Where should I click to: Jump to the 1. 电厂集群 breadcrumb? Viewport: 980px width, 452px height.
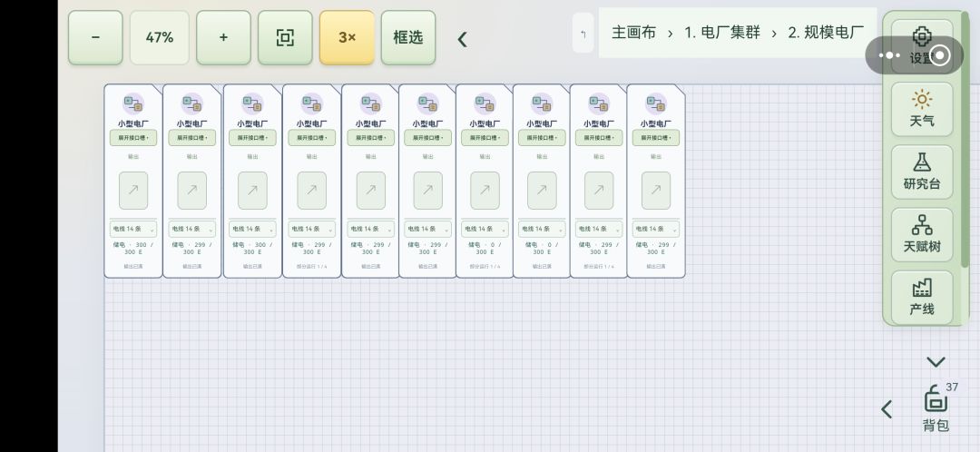[722, 33]
